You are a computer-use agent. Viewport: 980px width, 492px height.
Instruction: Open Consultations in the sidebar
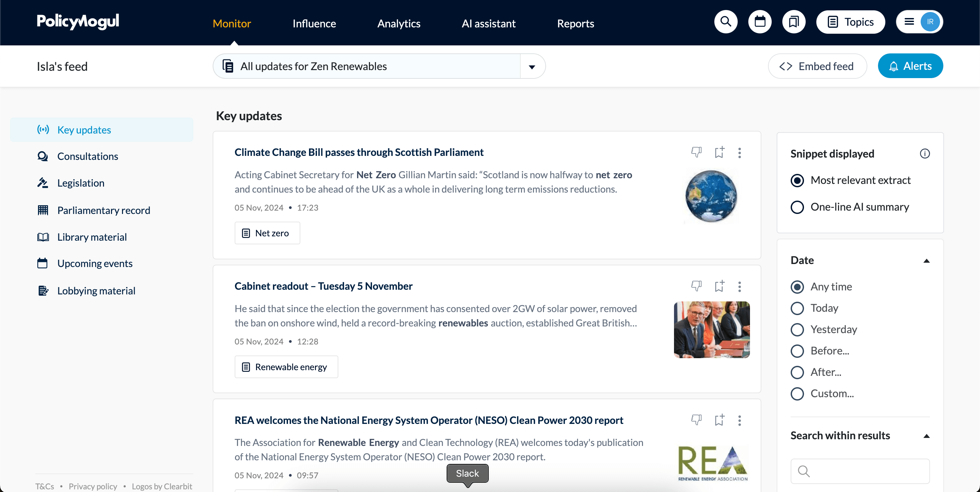pos(87,157)
